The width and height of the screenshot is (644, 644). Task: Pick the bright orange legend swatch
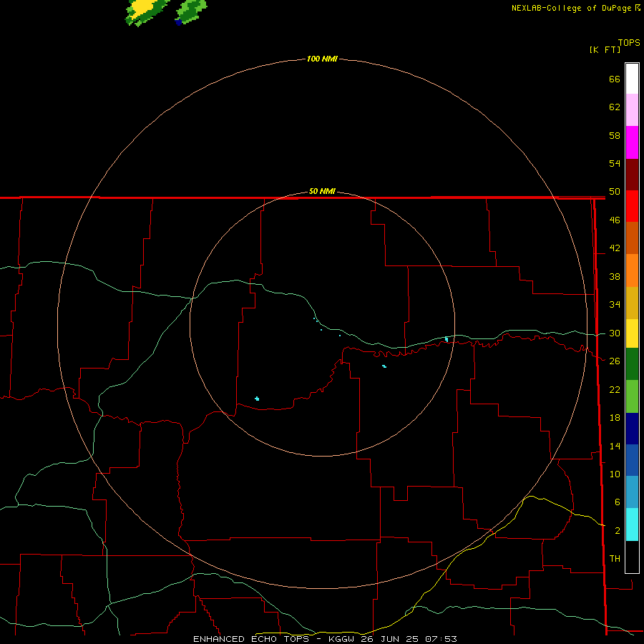[632, 270]
